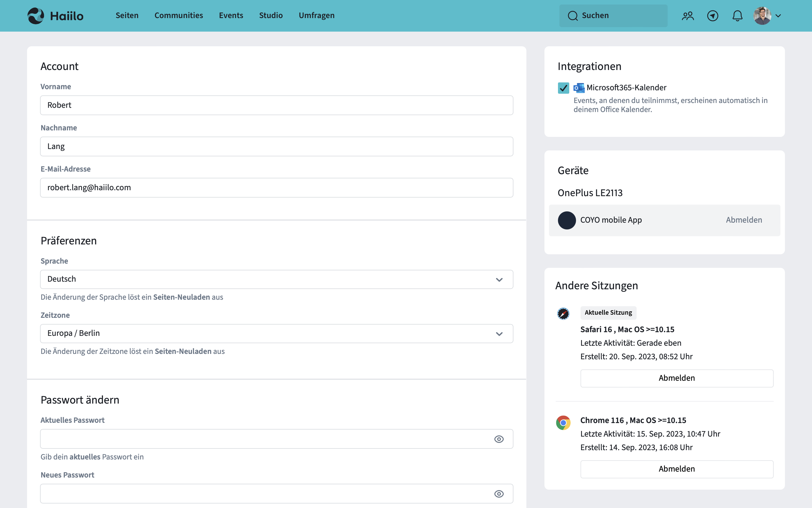Click Abmelden for COYO mobile App
The width and height of the screenshot is (812, 508).
click(x=744, y=220)
